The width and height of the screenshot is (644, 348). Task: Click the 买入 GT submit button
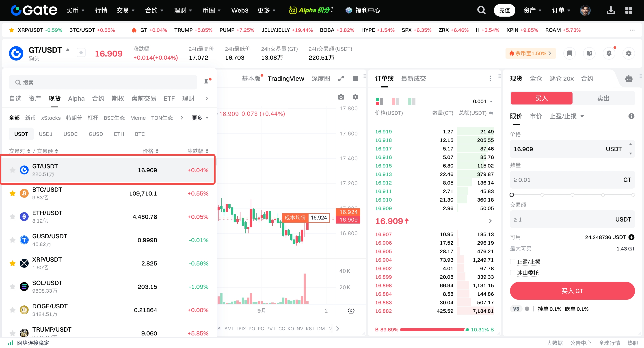572,291
